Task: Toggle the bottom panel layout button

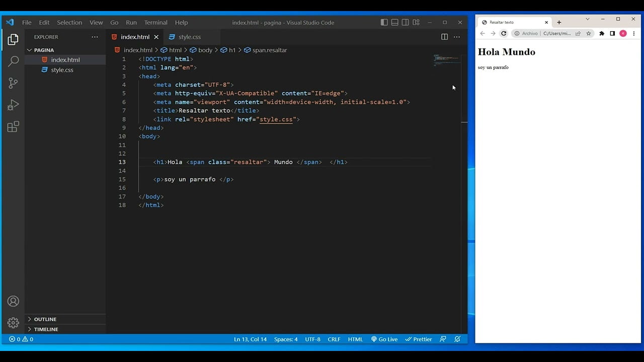Action: coord(395,23)
